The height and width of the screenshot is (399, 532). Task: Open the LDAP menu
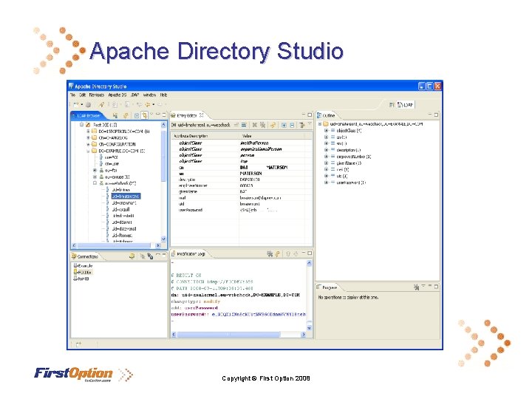pos(134,95)
